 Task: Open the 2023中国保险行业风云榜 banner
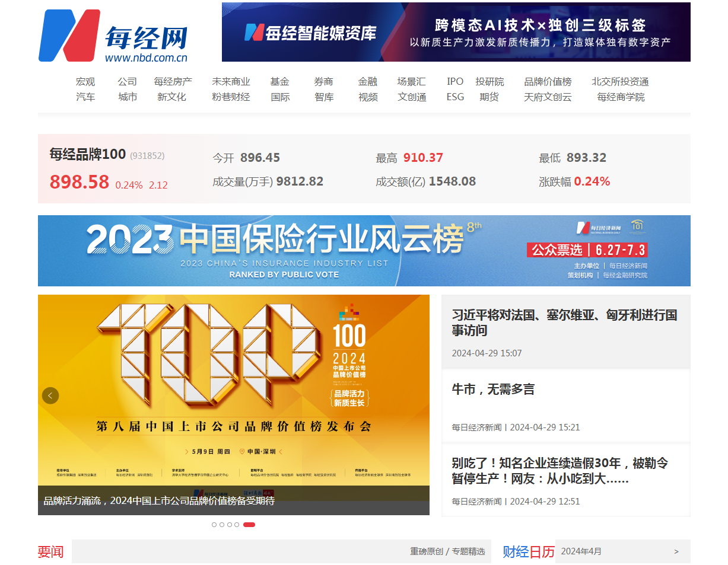click(364, 251)
